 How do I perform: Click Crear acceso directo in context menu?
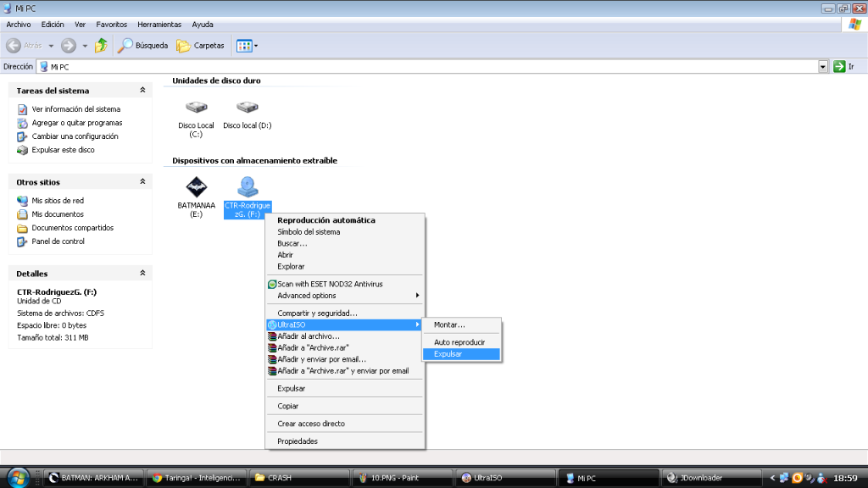tap(344, 424)
